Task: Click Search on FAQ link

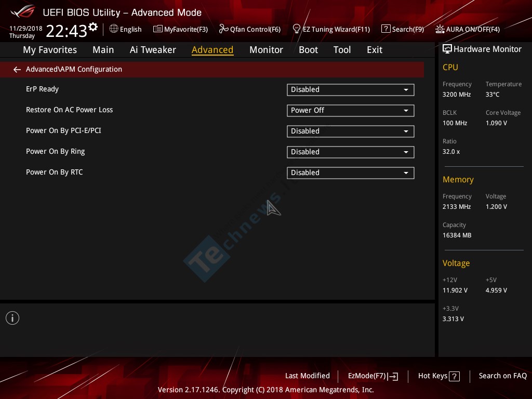Action: [503, 376]
